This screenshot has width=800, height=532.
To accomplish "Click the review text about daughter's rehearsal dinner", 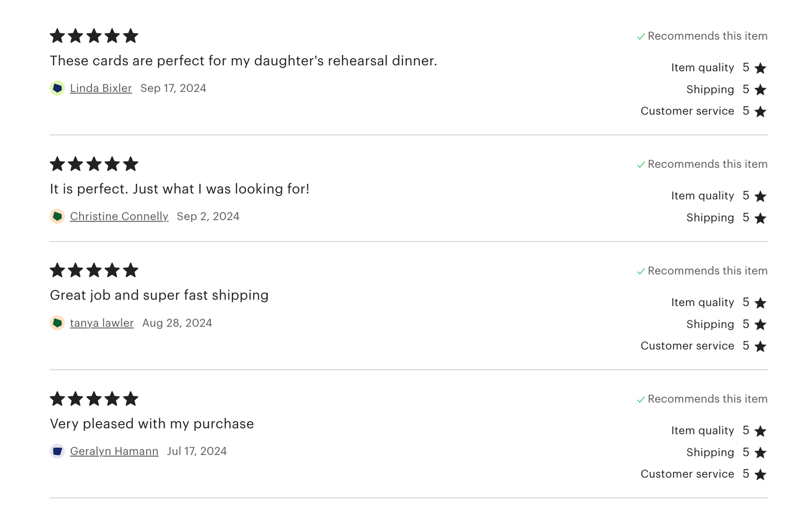I will [x=244, y=61].
